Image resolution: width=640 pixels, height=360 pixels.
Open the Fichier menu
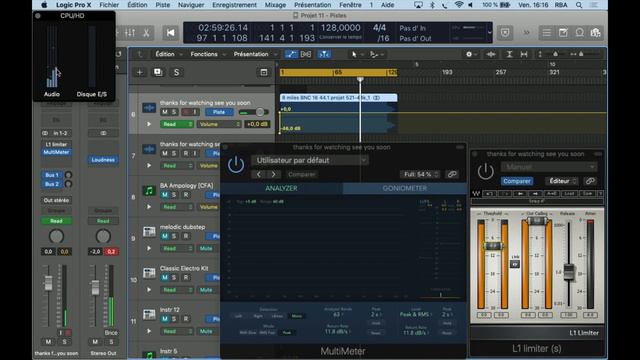(x=109, y=5)
